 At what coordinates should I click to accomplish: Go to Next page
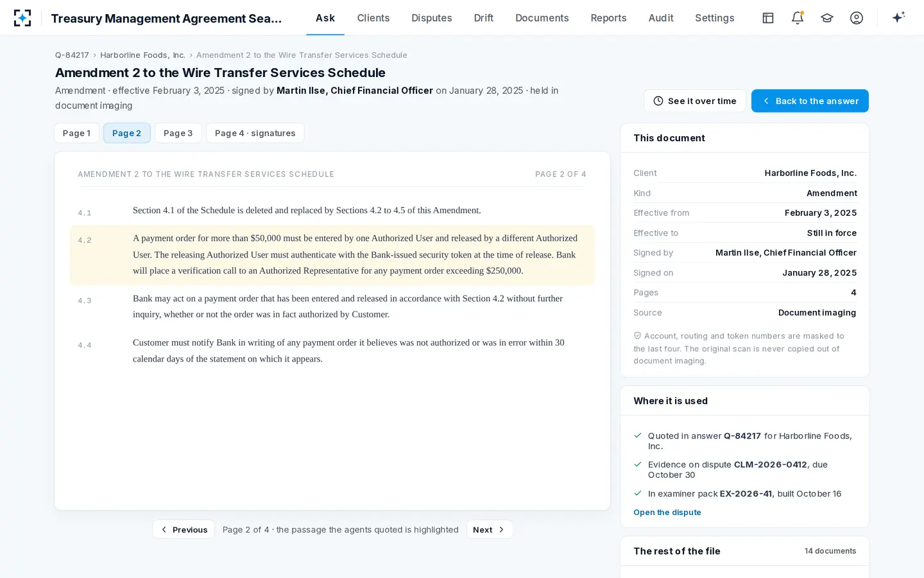pyautogui.click(x=489, y=529)
